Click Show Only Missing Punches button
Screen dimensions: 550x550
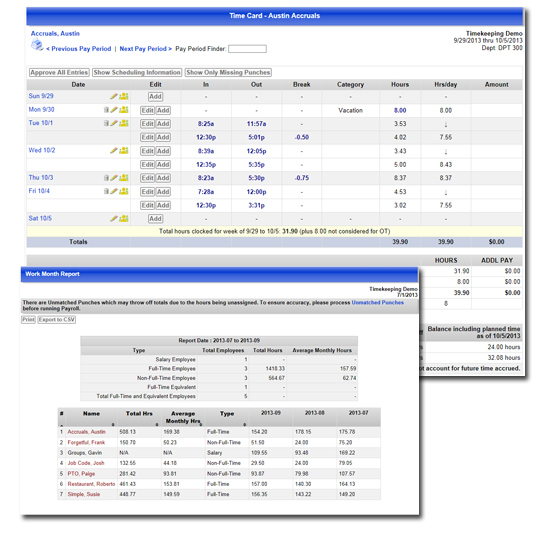click(x=228, y=73)
